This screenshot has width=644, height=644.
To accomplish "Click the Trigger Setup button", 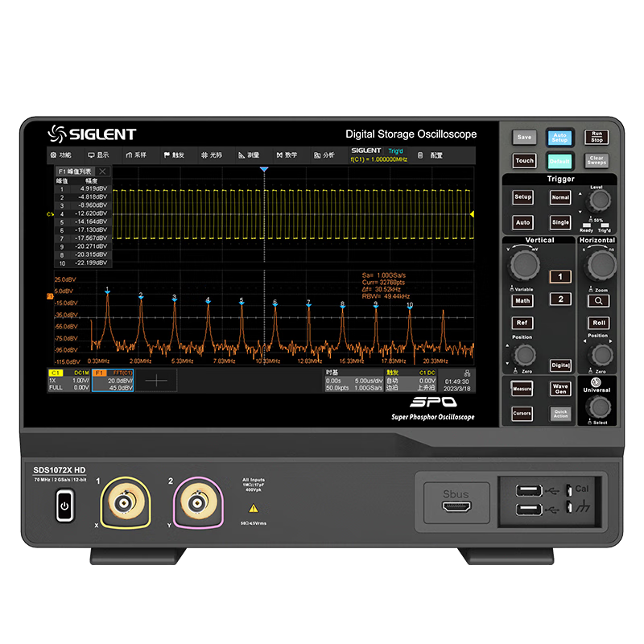I will pyautogui.click(x=522, y=197).
